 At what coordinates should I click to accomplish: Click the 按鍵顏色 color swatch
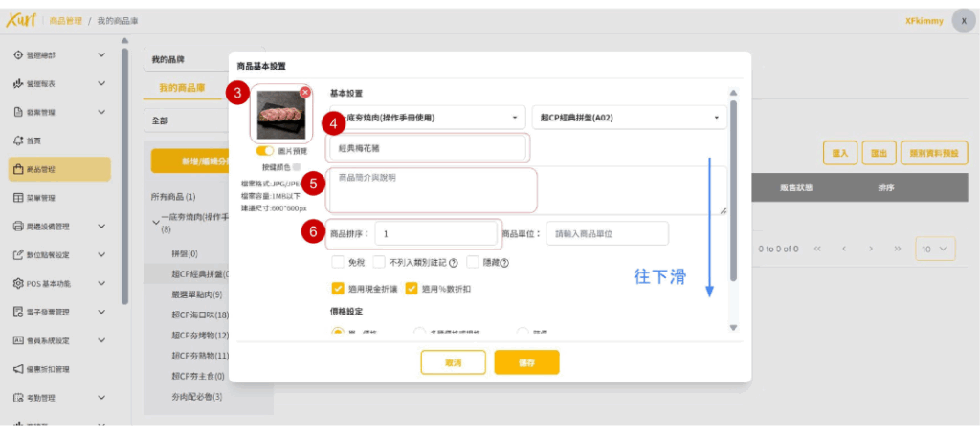pyautogui.click(x=297, y=166)
